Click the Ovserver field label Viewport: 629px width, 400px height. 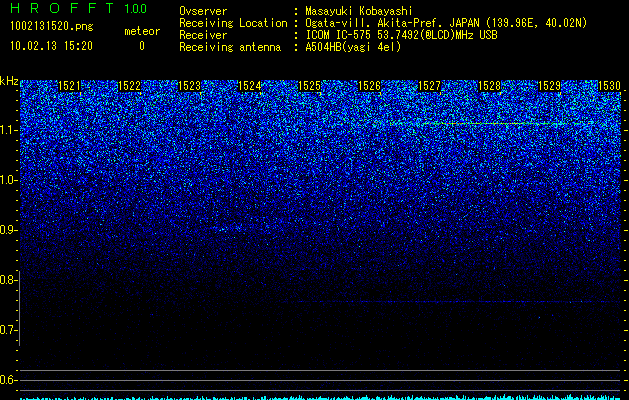pyautogui.click(x=203, y=11)
